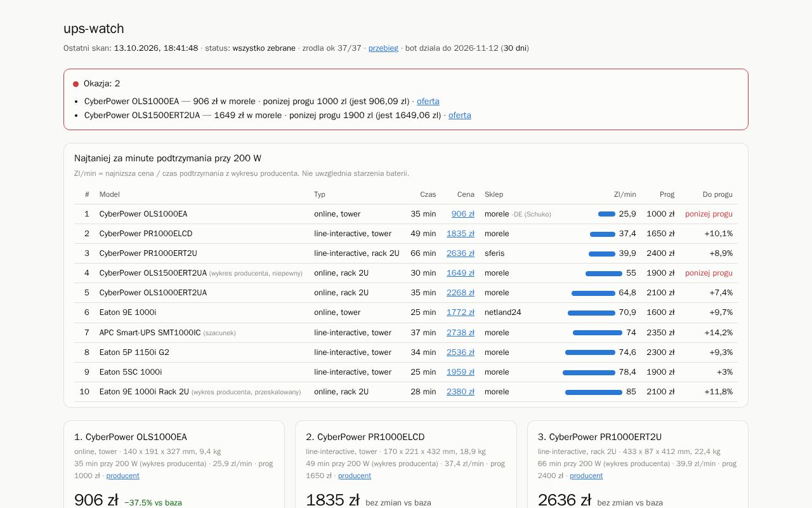This screenshot has height=508, width=812.
Task: Click the '-DE (Schuko)' note
Action: point(531,215)
